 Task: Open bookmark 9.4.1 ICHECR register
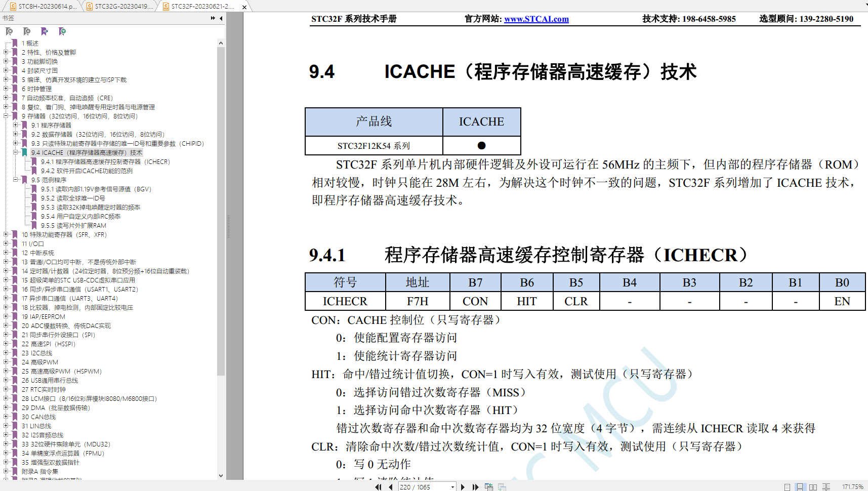105,161
